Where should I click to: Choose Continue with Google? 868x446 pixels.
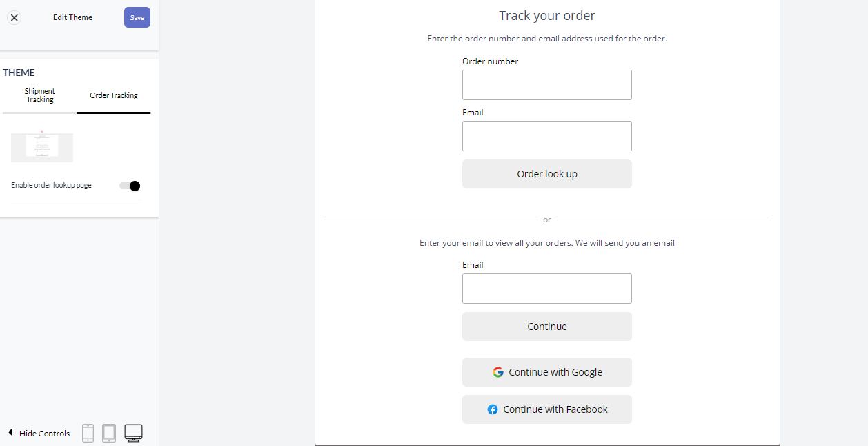click(x=547, y=372)
